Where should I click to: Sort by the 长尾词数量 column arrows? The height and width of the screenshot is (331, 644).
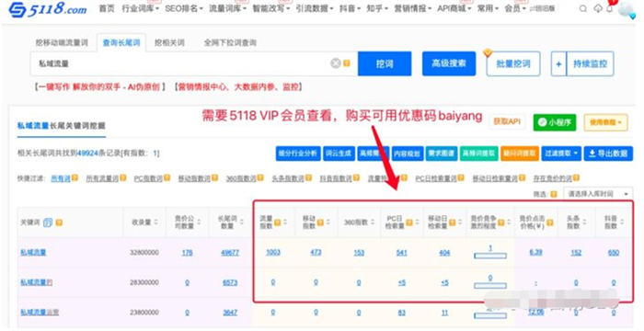click(242, 223)
